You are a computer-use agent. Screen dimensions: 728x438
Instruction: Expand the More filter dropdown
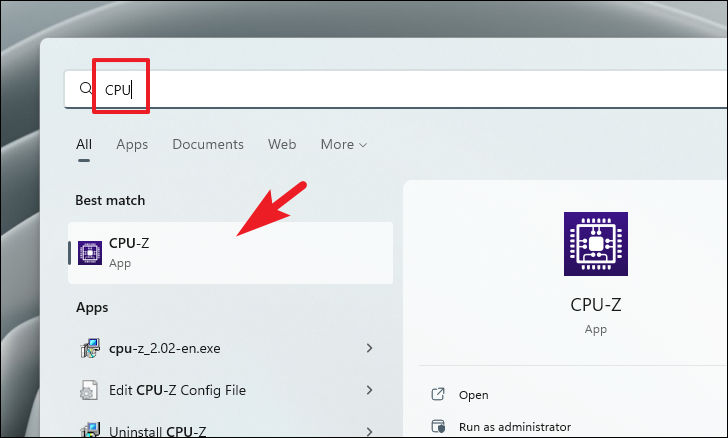point(344,144)
